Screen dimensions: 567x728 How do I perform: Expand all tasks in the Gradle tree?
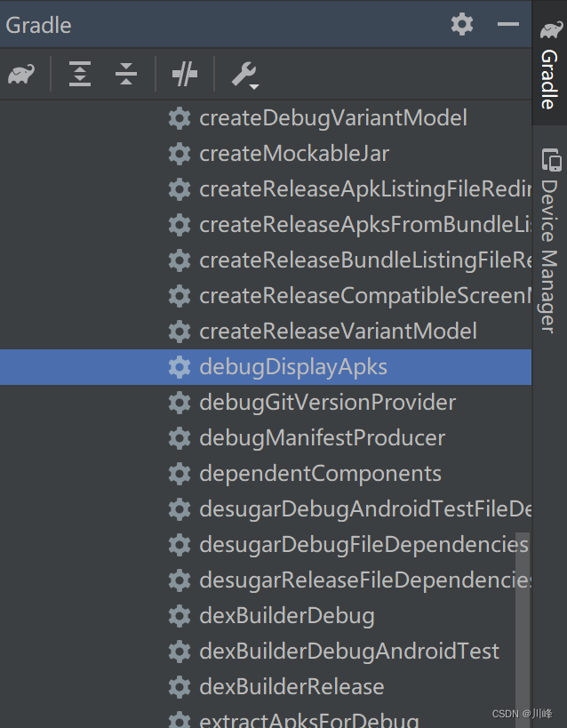(79, 75)
